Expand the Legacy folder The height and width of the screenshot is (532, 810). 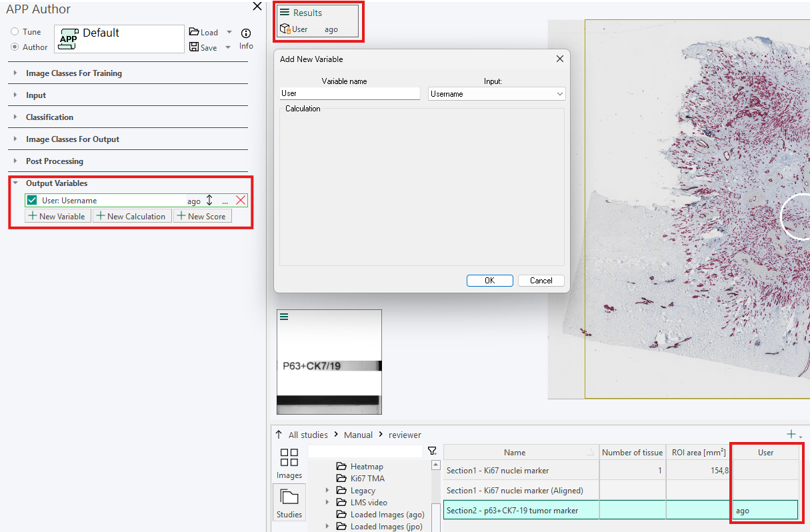click(326, 490)
